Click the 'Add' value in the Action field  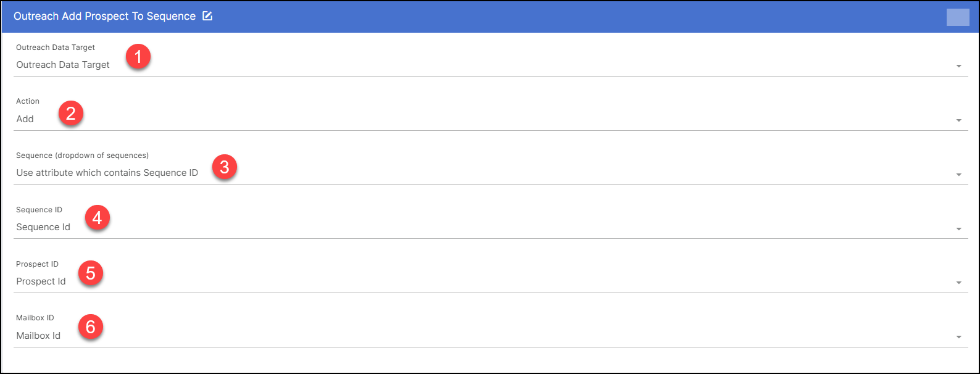pos(25,119)
